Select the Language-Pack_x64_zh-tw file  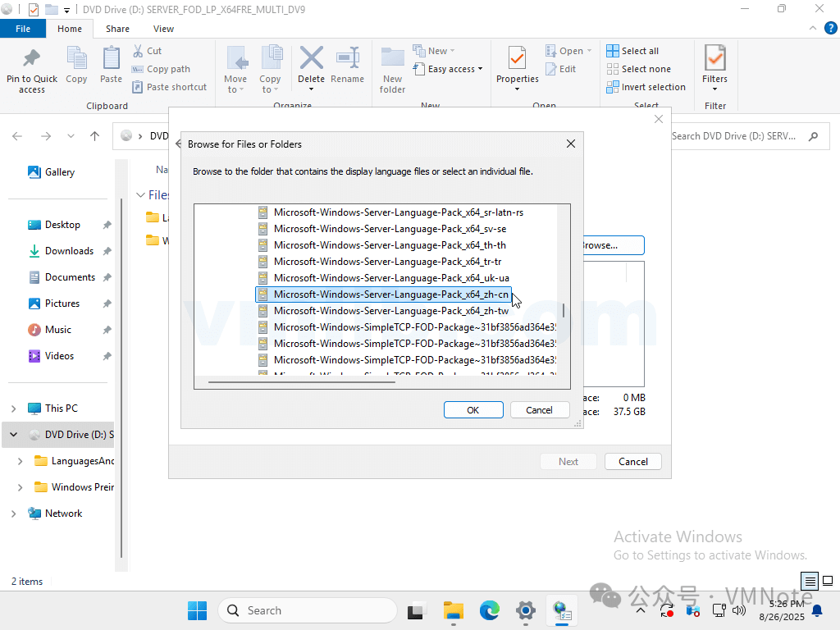tap(390, 311)
